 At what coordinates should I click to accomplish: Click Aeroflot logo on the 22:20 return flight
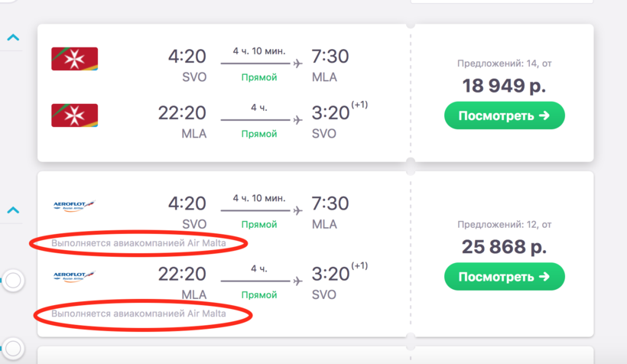pyautogui.click(x=74, y=275)
